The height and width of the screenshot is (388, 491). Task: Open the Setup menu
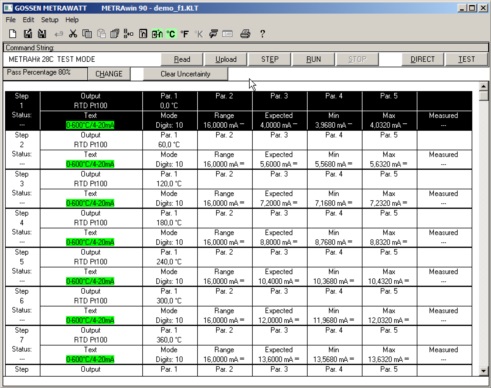(x=50, y=20)
